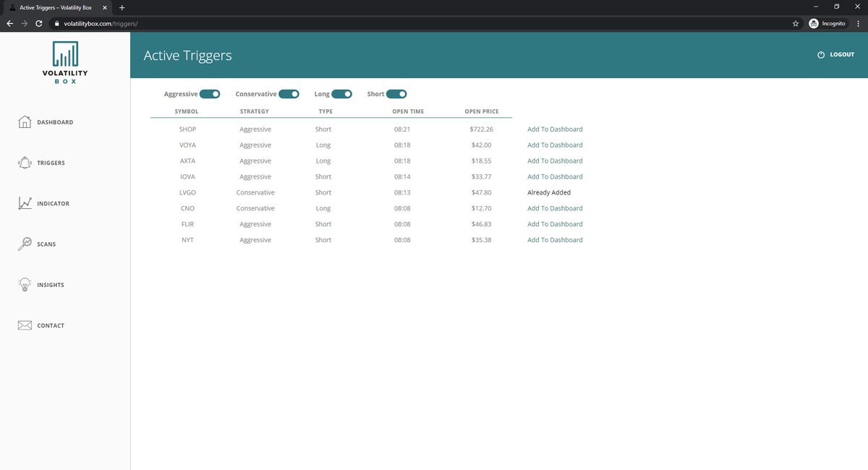The width and height of the screenshot is (868, 470).
Task: Click the $18.55 open price
Action: coord(481,161)
